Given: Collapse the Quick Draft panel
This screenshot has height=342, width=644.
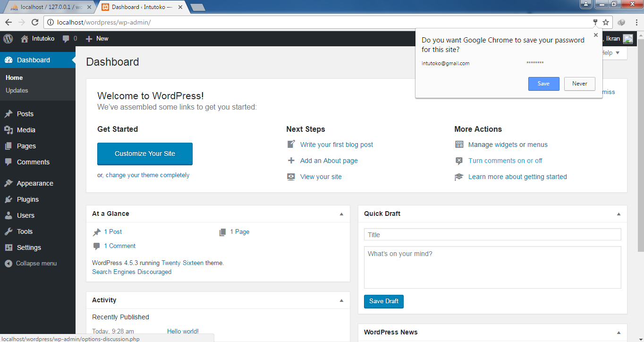Looking at the screenshot, I should 619,214.
